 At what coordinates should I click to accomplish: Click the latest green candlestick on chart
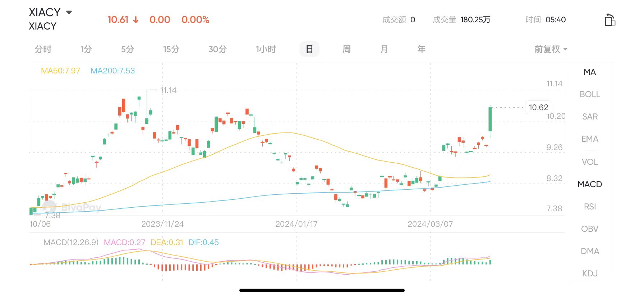point(490,119)
